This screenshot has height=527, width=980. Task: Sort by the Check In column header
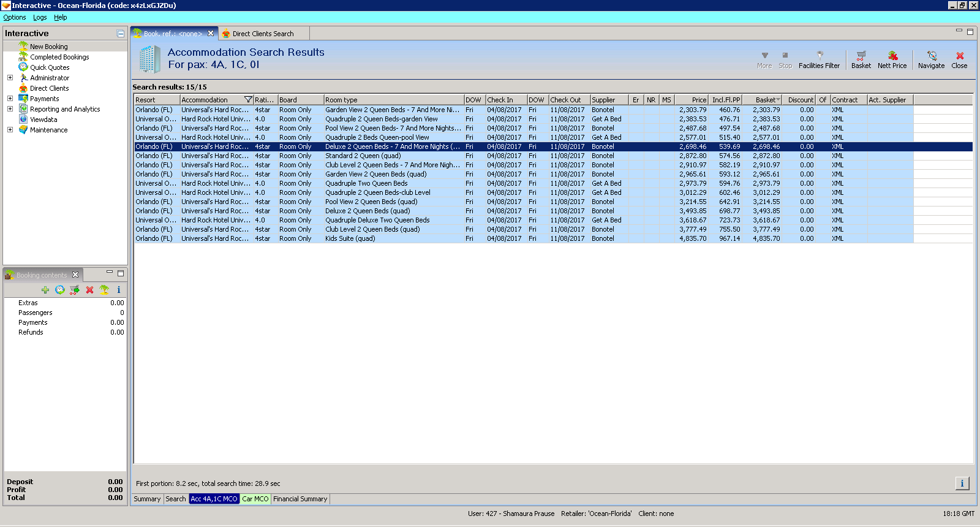coord(507,100)
